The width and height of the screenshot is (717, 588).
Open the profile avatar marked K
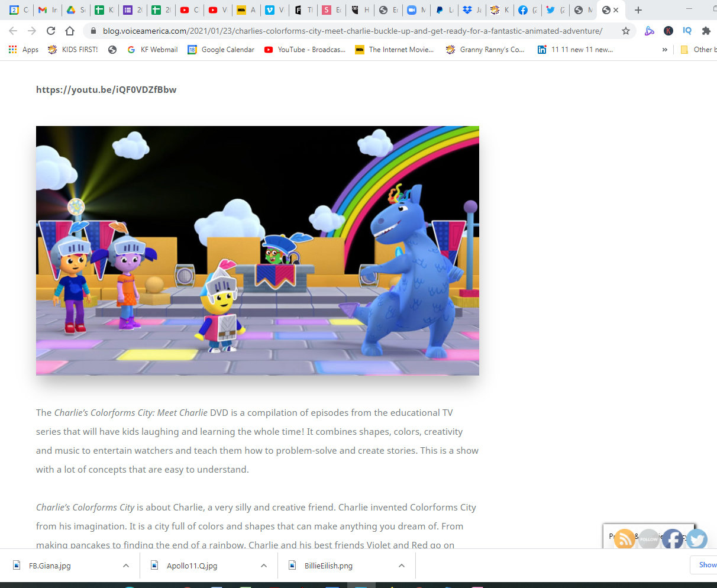coord(668,31)
